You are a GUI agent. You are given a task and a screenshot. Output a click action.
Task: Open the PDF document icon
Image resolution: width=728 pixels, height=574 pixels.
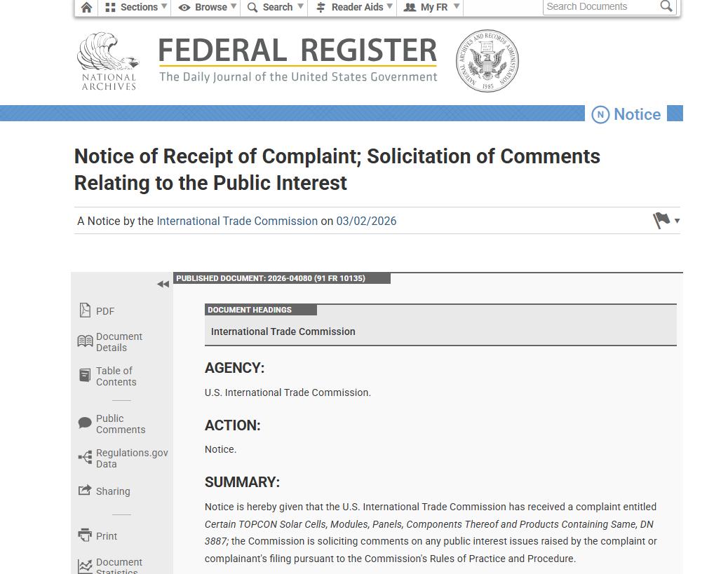[x=86, y=310]
